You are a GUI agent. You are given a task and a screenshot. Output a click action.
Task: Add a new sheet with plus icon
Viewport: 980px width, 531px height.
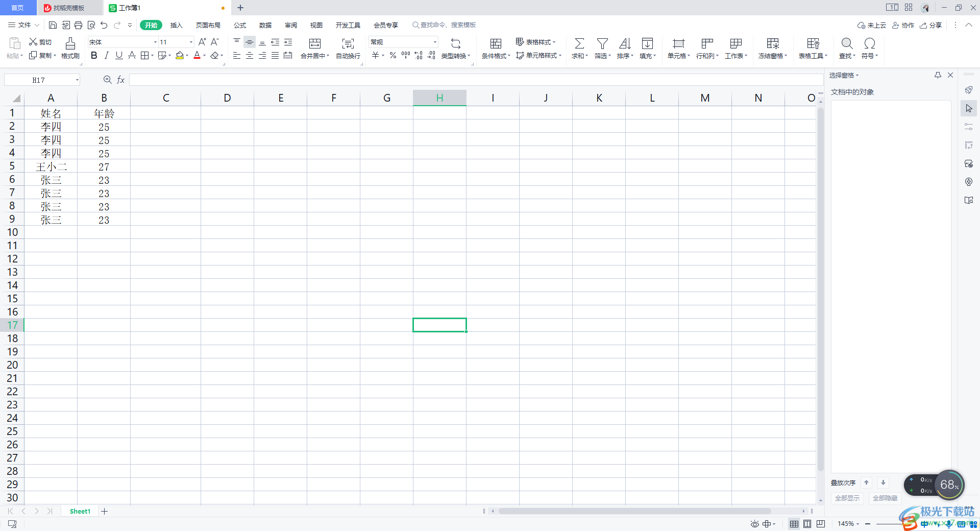(x=105, y=511)
